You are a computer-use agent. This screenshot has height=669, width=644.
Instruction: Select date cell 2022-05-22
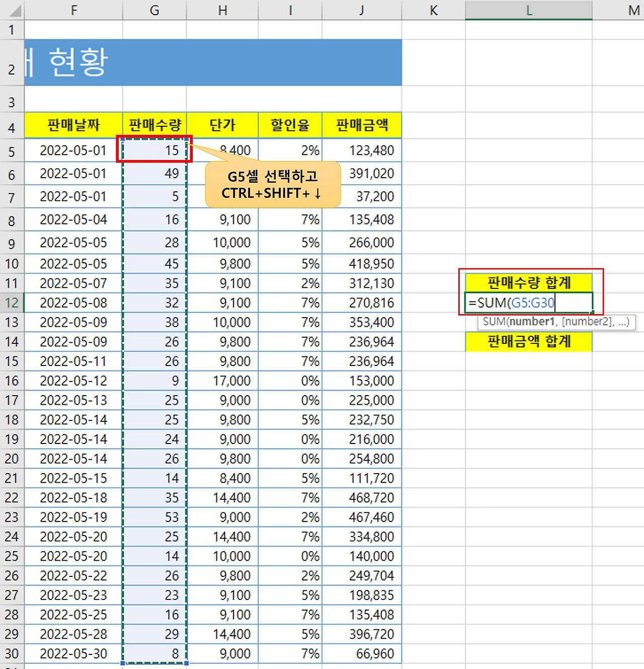click(x=73, y=575)
